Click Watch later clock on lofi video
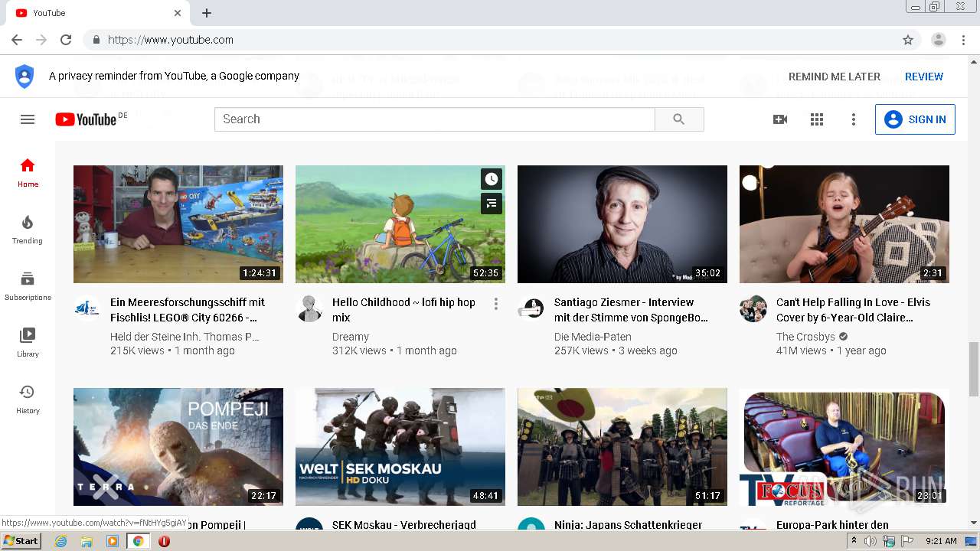 pos(492,179)
